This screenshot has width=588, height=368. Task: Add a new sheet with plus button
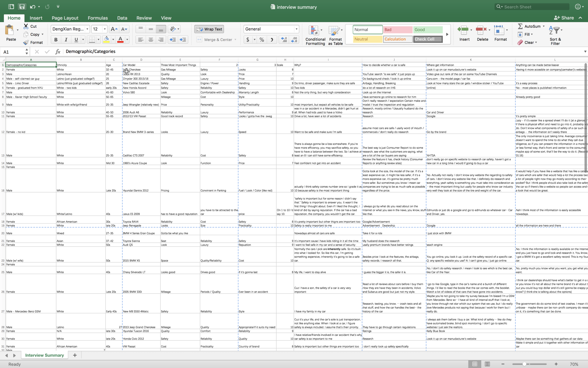pos(75,355)
